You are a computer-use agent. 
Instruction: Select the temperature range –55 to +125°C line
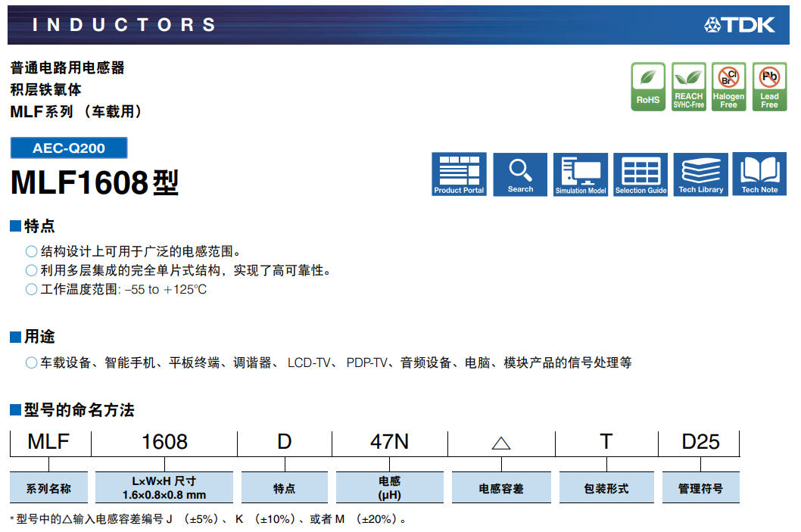(x=123, y=290)
